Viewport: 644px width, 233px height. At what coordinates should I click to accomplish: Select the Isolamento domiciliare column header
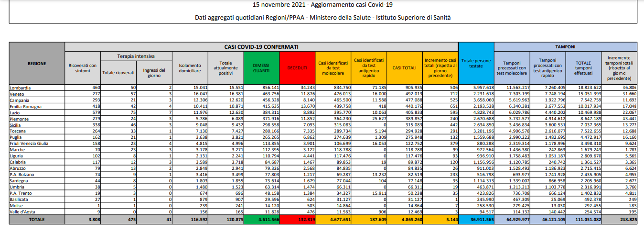pos(190,68)
